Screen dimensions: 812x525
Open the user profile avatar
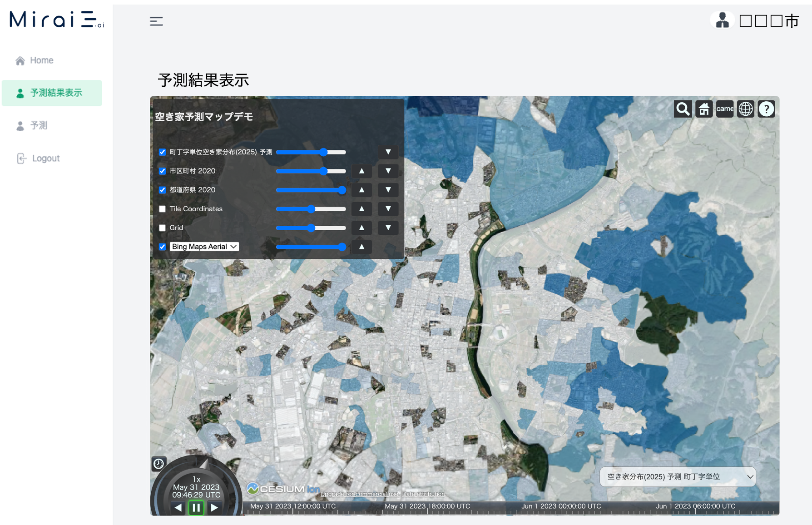[x=722, y=20]
